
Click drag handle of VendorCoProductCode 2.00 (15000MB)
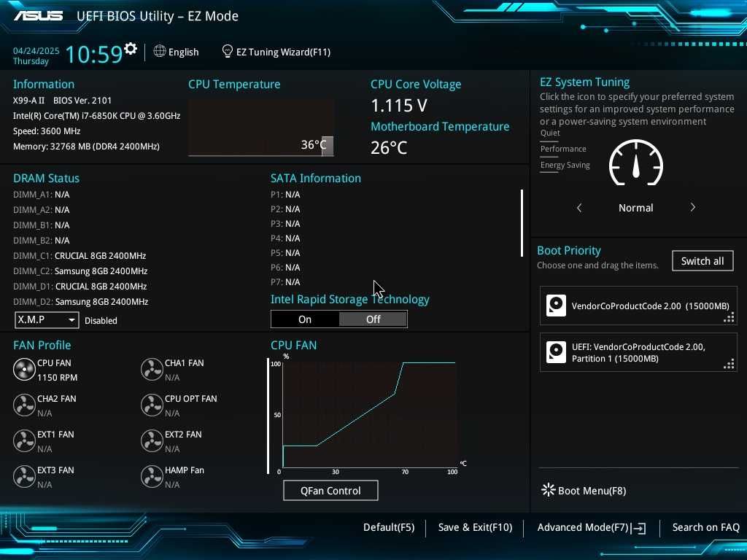tap(729, 317)
